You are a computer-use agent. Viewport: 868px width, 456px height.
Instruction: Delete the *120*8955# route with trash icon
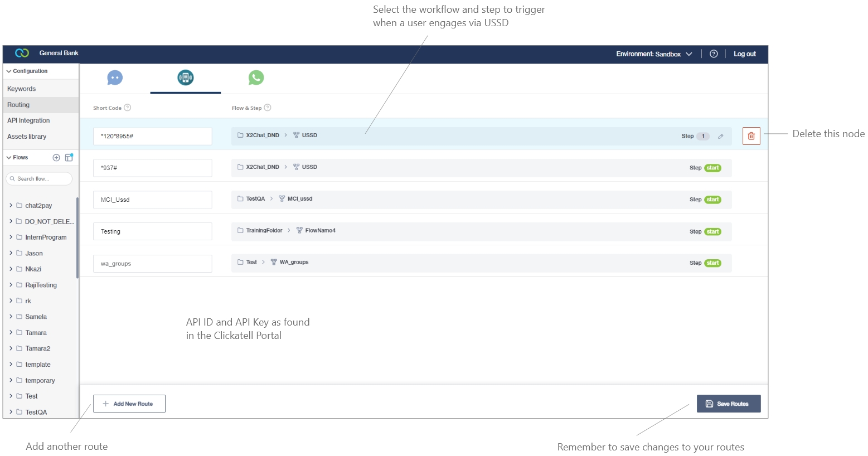point(751,136)
